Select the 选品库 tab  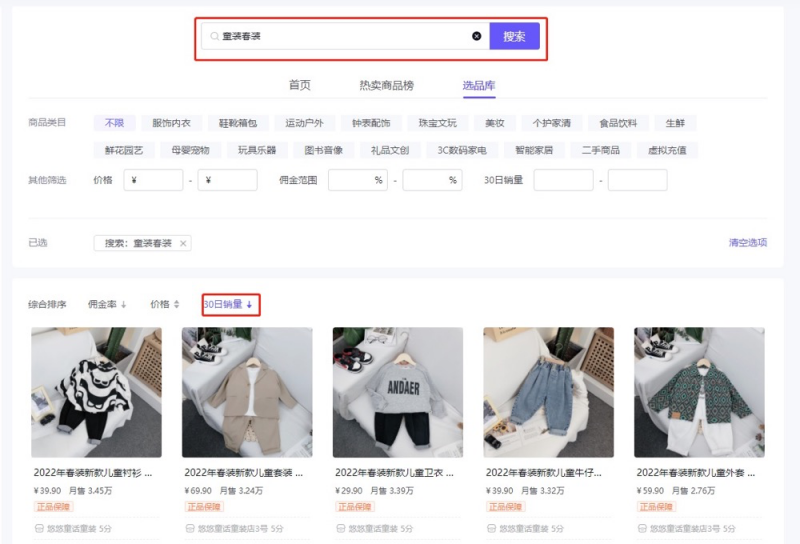(x=479, y=85)
